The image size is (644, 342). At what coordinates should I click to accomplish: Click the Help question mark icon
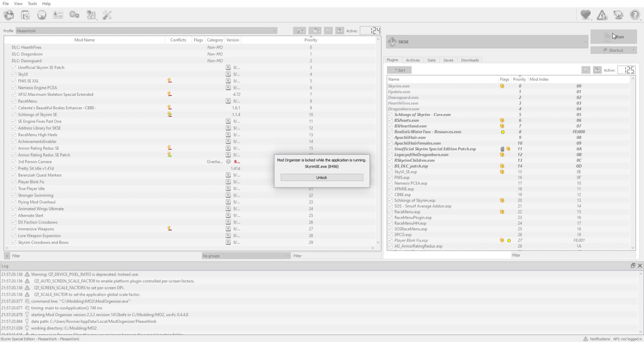coord(635,15)
